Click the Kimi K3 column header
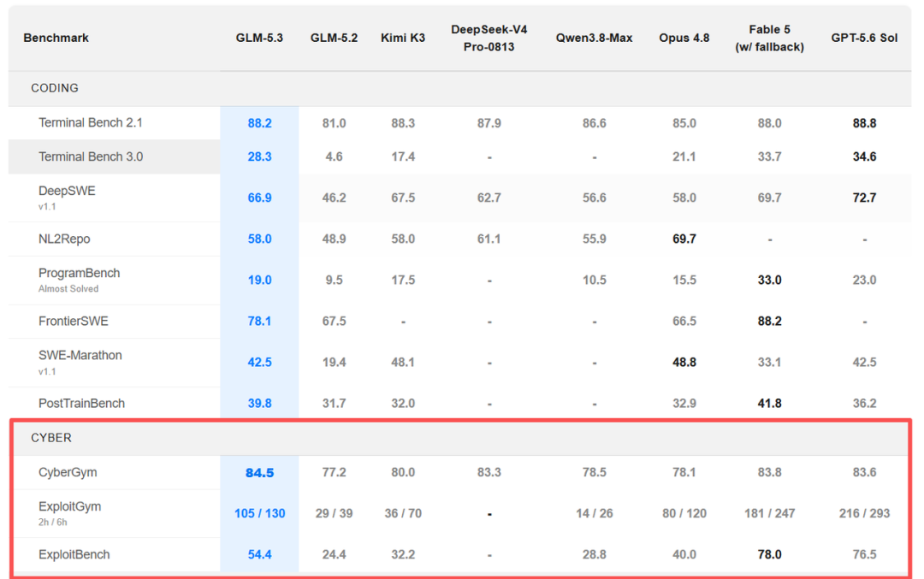This screenshot has width=924, height=579. point(403,38)
